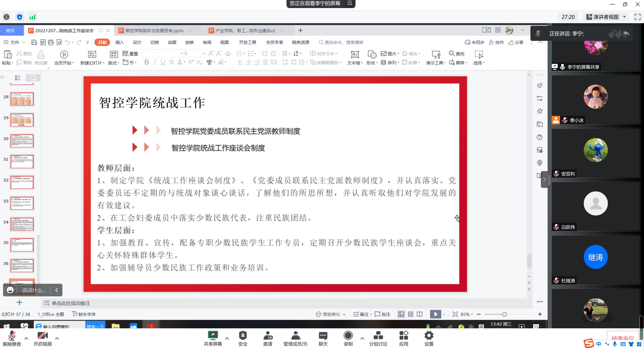Switch to outline view in slide panel
The image size is (644, 348).
coord(17,78)
